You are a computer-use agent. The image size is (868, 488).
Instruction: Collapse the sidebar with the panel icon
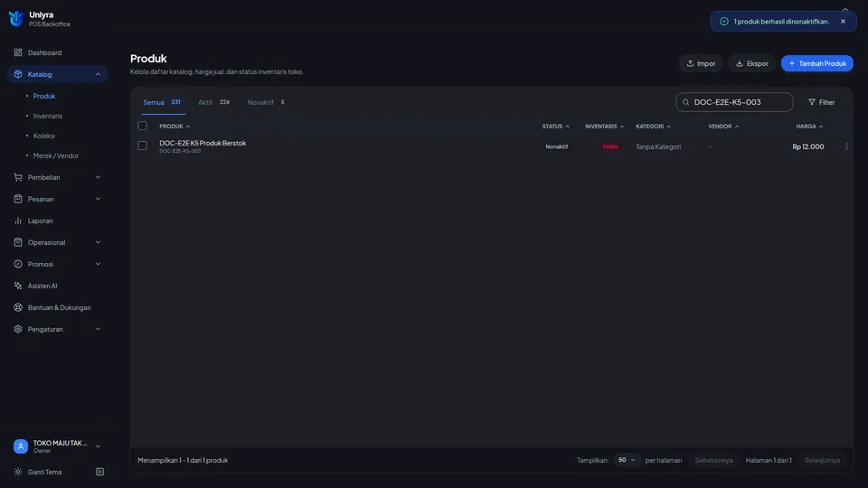tap(99, 472)
